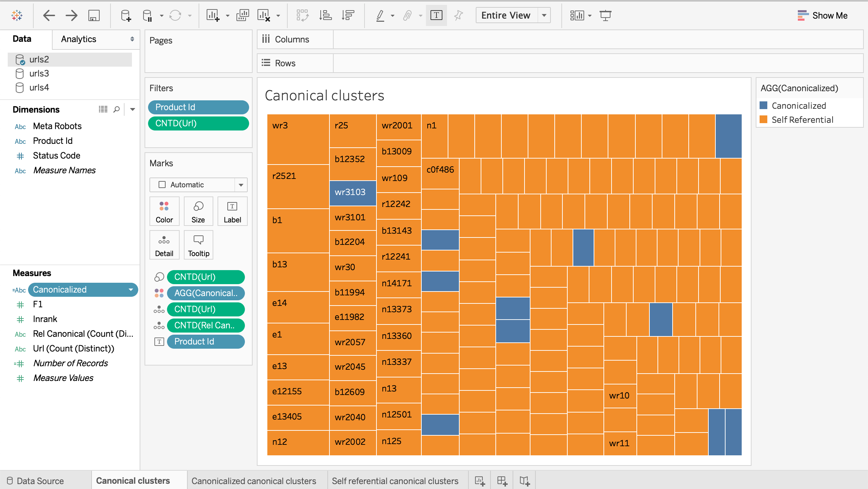The width and height of the screenshot is (868, 489).
Task: Click the Swap rows and columns icon
Action: pyautogui.click(x=302, y=15)
